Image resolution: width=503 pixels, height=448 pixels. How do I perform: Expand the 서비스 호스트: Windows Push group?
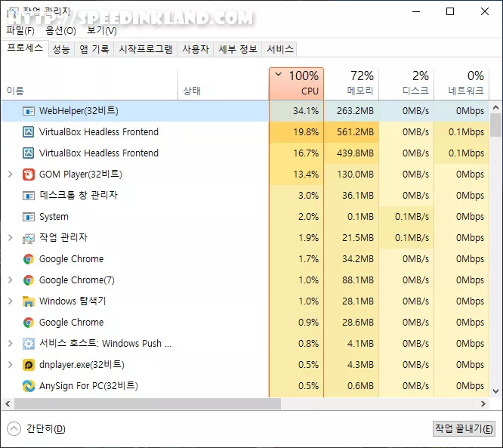coord(11,344)
